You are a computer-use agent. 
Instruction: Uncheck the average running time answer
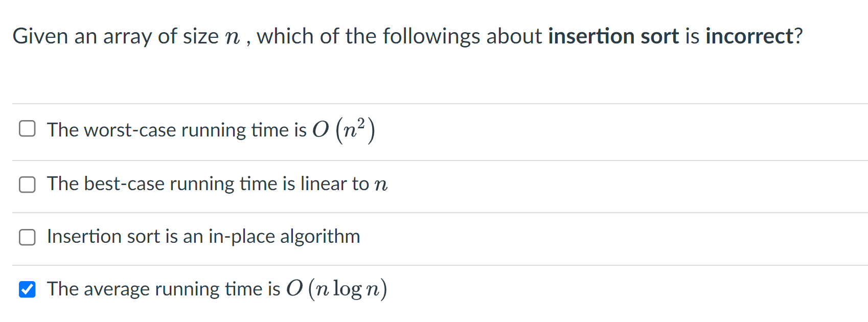coord(28,289)
